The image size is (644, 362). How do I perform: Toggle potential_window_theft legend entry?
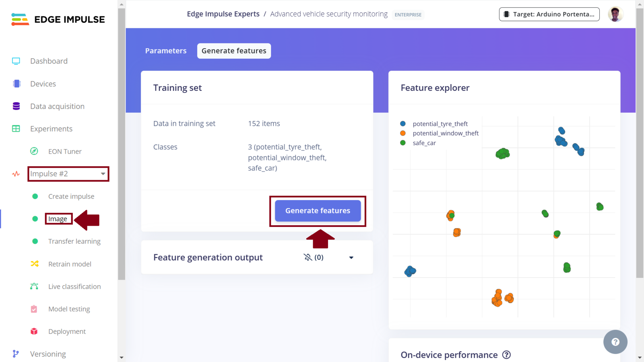point(440,133)
